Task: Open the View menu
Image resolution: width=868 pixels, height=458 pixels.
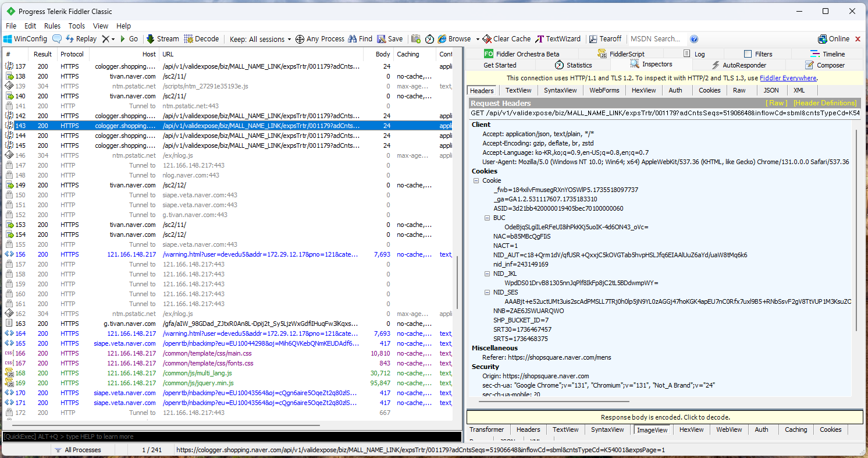Action: pyautogui.click(x=101, y=26)
